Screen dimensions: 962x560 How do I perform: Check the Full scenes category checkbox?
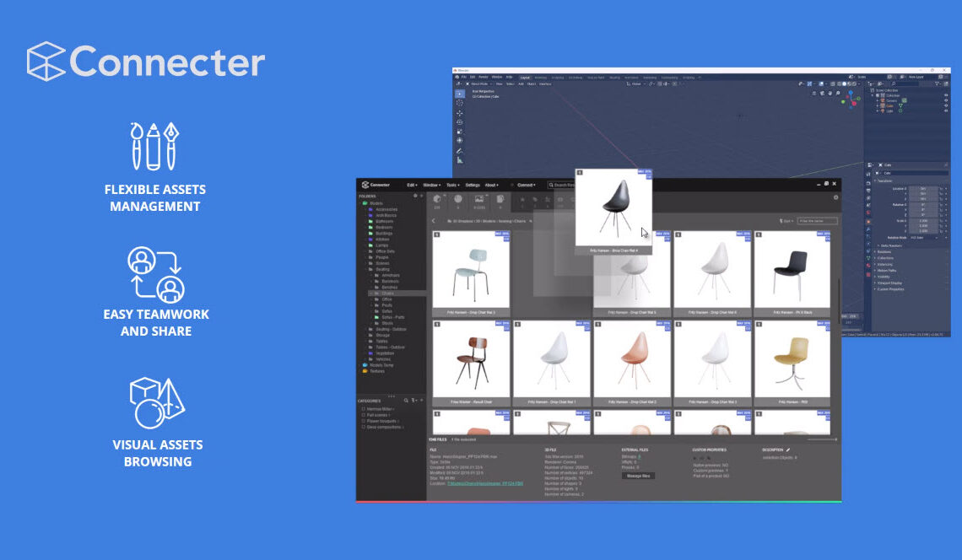(362, 415)
